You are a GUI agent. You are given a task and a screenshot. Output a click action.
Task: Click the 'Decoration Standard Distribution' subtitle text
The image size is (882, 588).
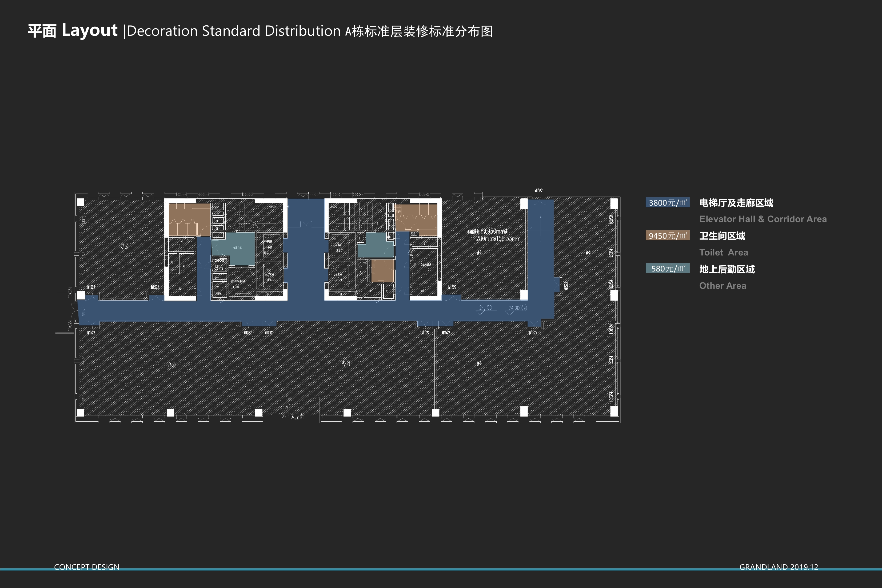point(233,31)
